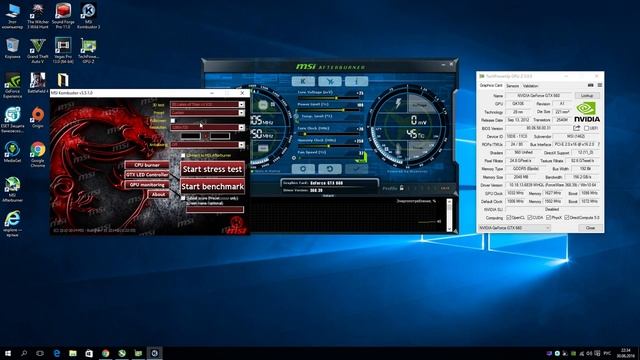640x360 pixels.
Task: Open Origin desktop shortcut
Action: 38,117
